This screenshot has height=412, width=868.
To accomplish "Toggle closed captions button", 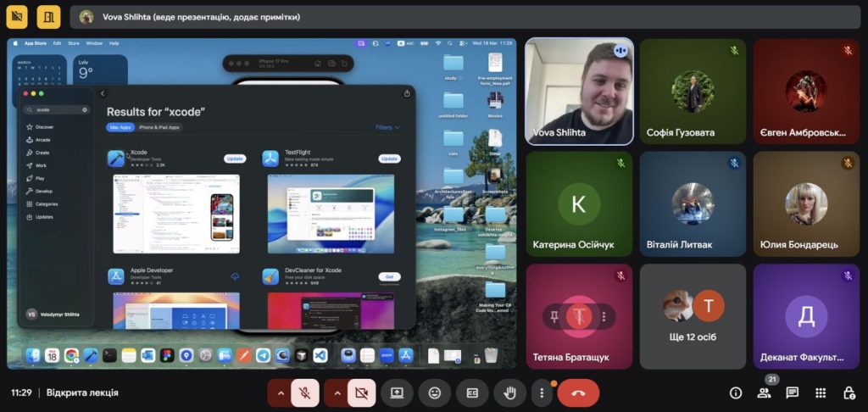I will point(472,393).
